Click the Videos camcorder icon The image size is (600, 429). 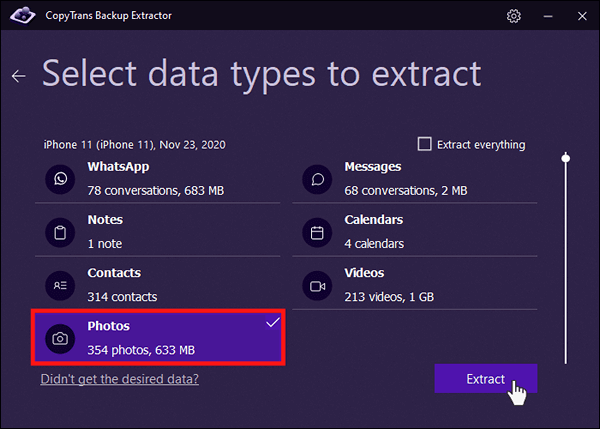317,286
